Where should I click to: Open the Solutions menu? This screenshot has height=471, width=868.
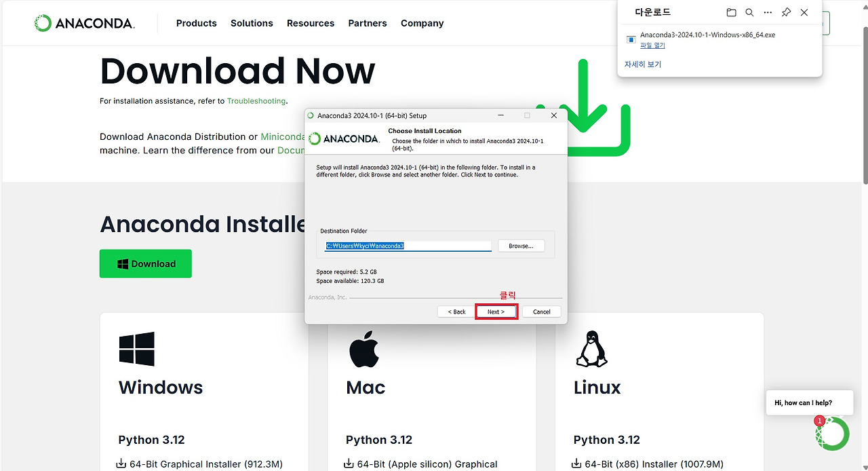(252, 23)
